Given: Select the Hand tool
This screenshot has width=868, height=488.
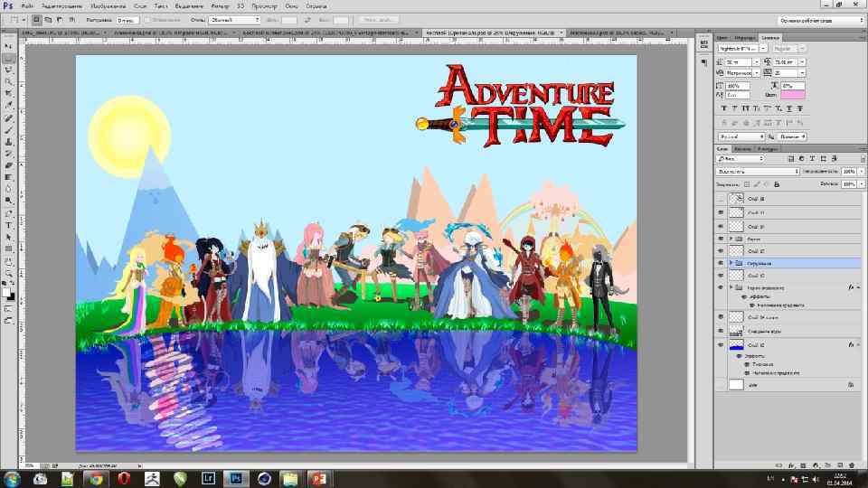Looking at the screenshot, I should tap(8, 261).
